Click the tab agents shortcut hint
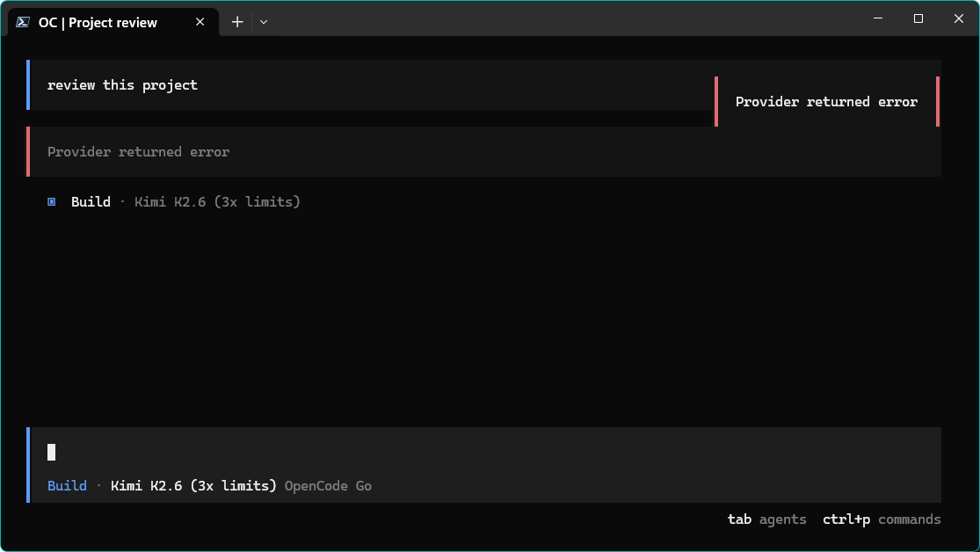 tap(767, 519)
